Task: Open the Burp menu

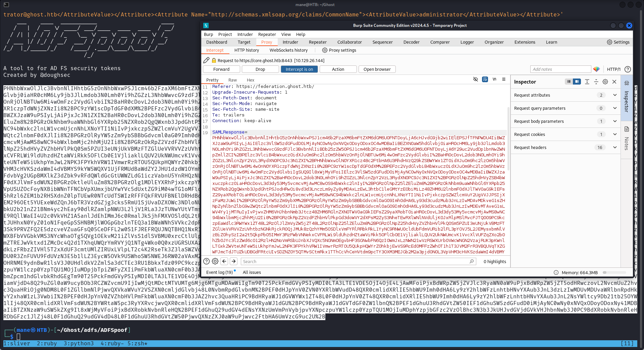Action: tap(208, 34)
